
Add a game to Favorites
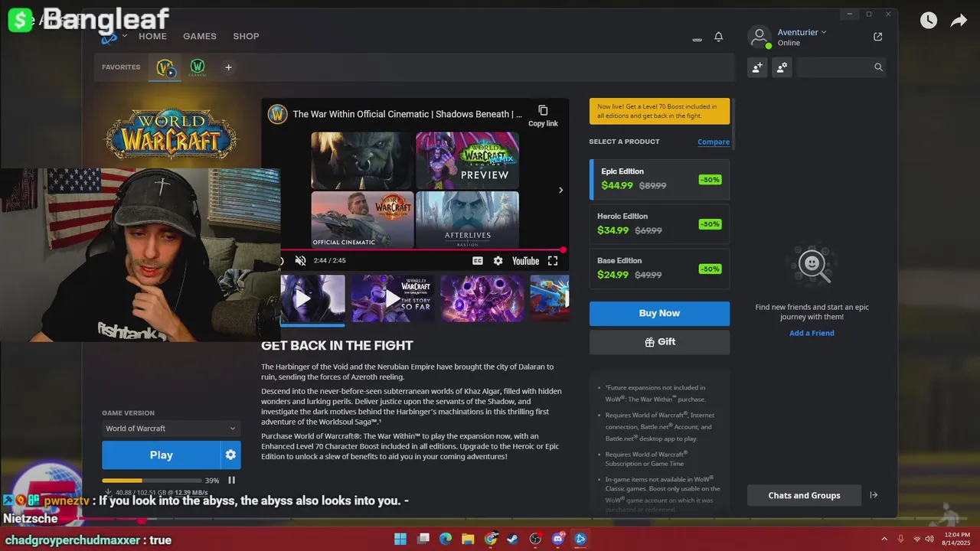coord(228,67)
